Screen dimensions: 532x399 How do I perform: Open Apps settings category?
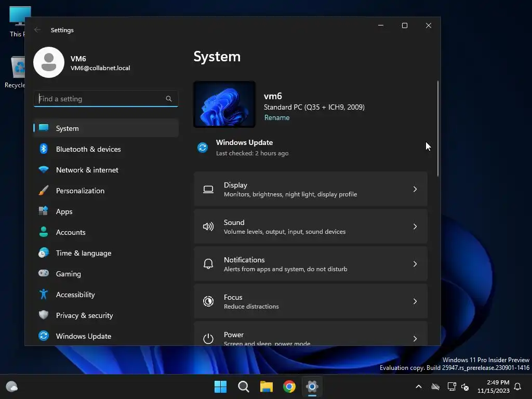tap(106, 211)
